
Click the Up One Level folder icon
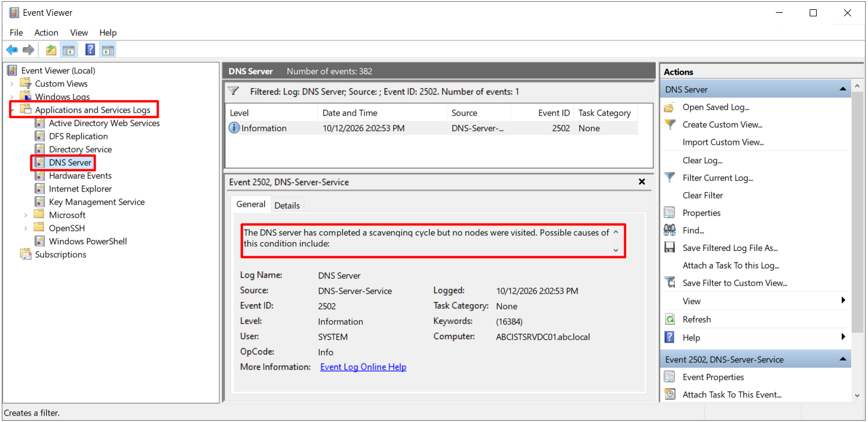[x=51, y=50]
